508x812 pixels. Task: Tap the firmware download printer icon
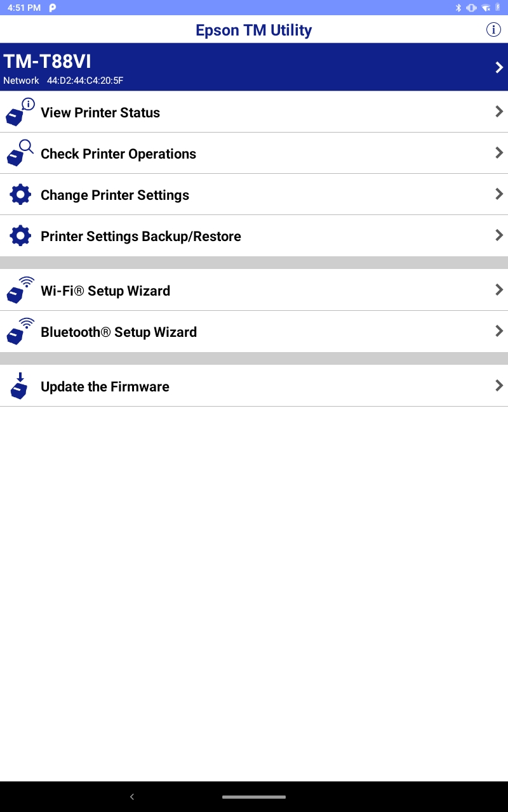(x=20, y=386)
